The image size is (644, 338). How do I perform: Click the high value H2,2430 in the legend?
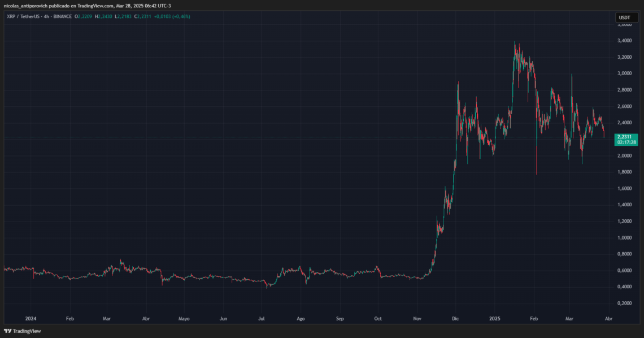point(103,18)
